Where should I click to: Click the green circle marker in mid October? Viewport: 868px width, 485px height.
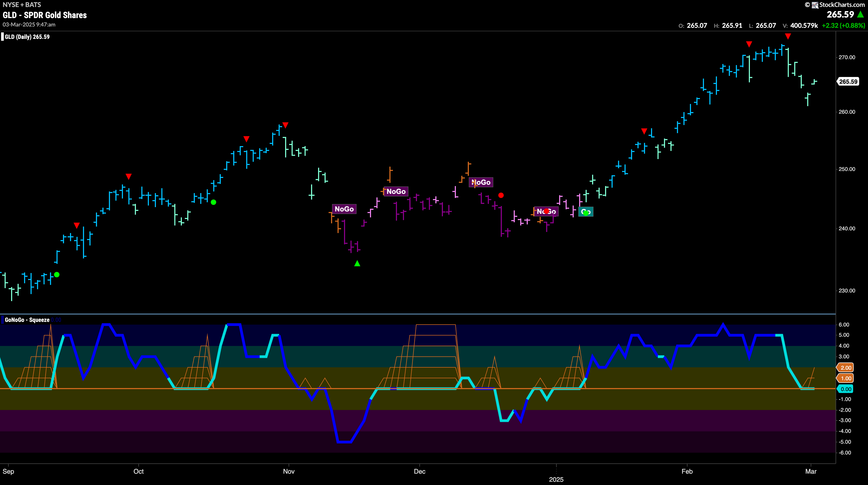(x=213, y=202)
